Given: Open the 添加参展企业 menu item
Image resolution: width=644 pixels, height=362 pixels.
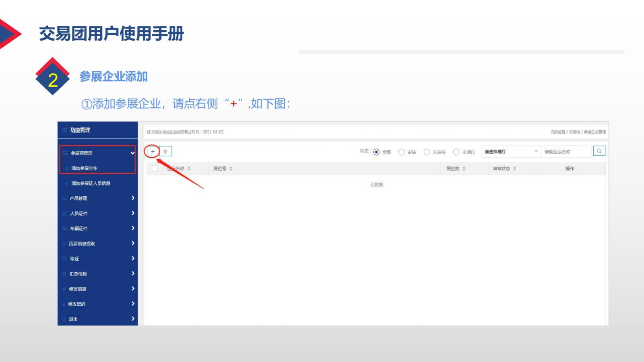Looking at the screenshot, I should pos(85,168).
